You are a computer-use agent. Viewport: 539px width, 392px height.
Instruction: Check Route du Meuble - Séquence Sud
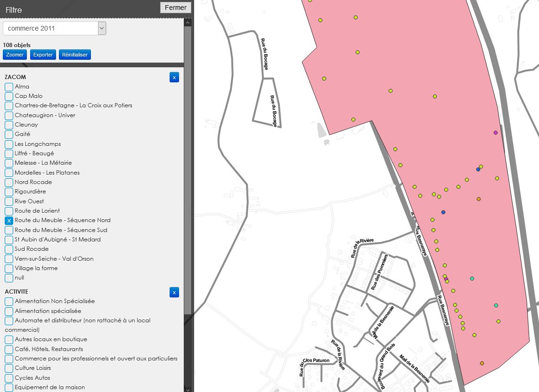point(9,230)
